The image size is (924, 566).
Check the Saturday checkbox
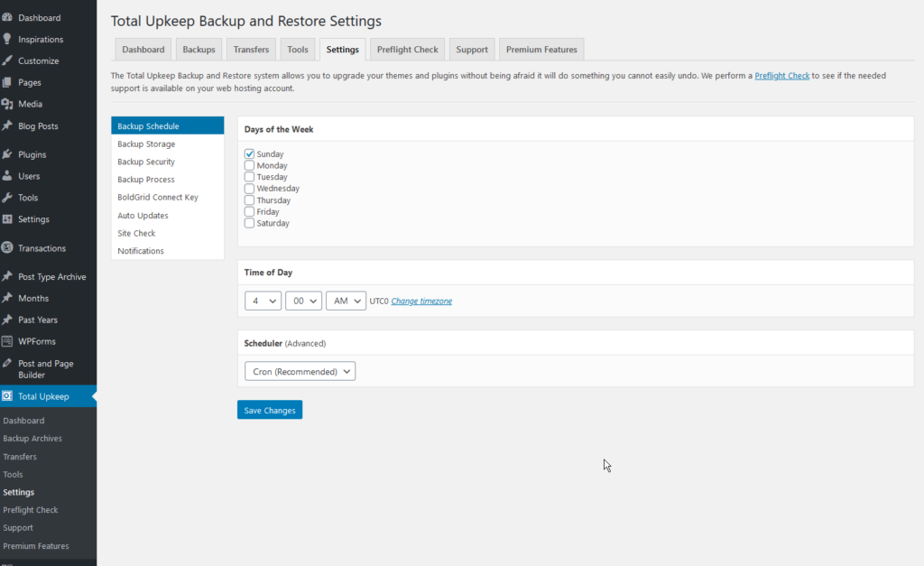pos(250,223)
